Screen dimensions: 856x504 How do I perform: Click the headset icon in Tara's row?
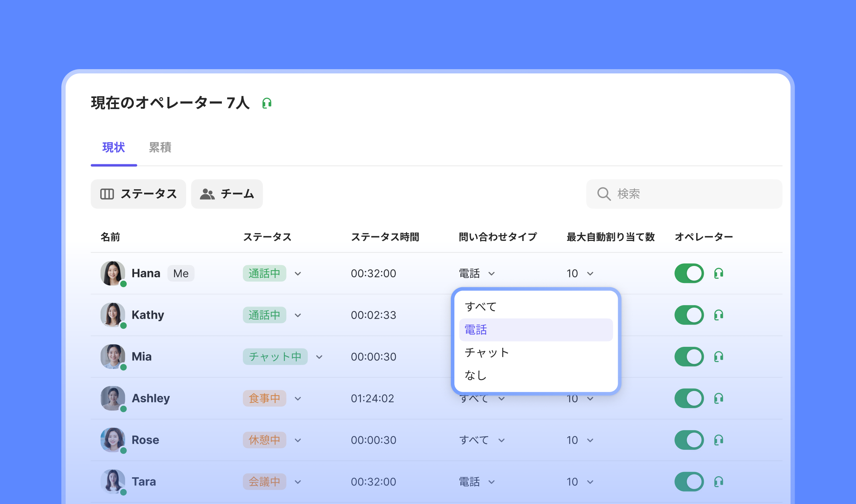pyautogui.click(x=719, y=482)
